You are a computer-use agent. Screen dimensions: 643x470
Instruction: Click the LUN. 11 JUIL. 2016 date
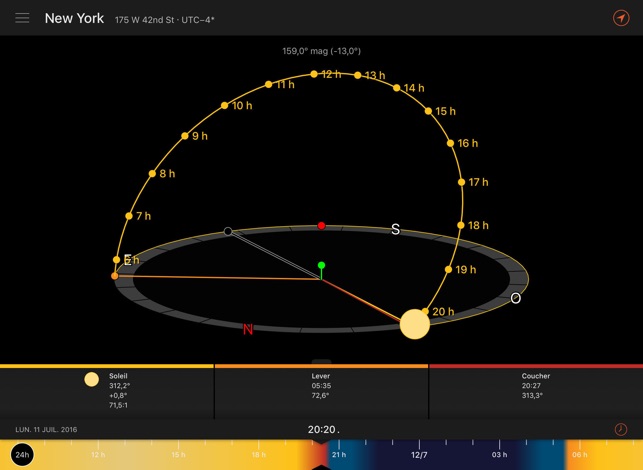click(46, 430)
